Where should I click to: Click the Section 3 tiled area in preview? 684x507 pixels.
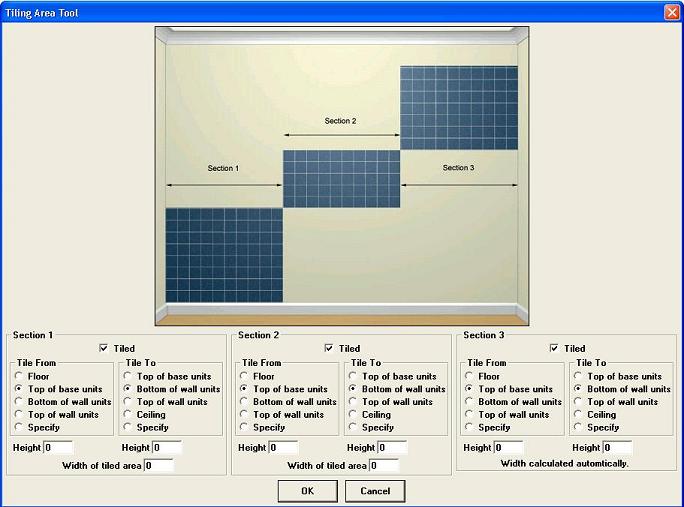click(459, 108)
